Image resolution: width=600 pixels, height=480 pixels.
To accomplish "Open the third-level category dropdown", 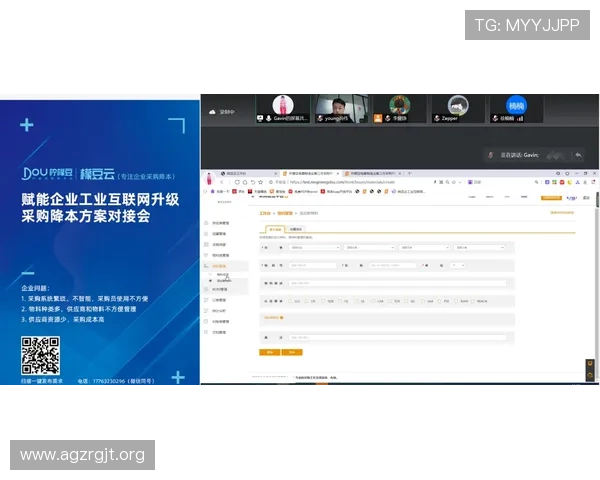I will click(424, 248).
